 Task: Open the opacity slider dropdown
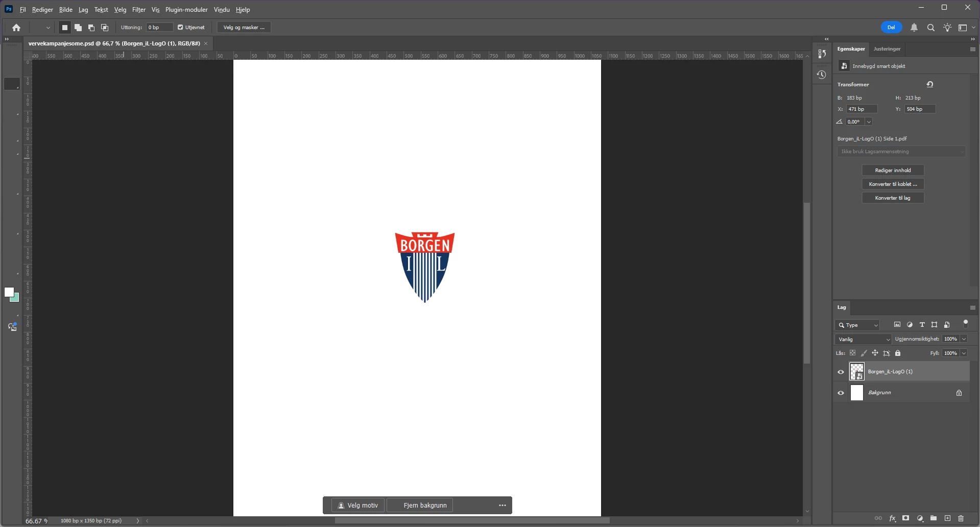[964, 339]
